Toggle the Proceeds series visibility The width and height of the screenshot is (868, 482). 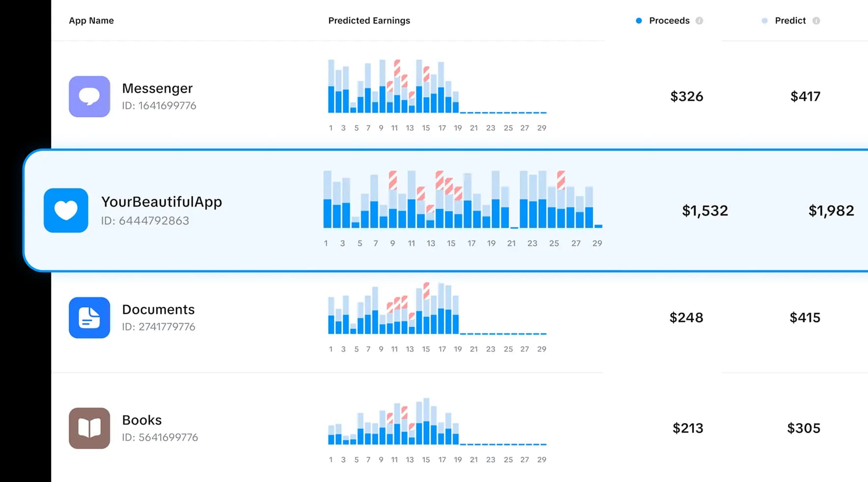(x=669, y=21)
